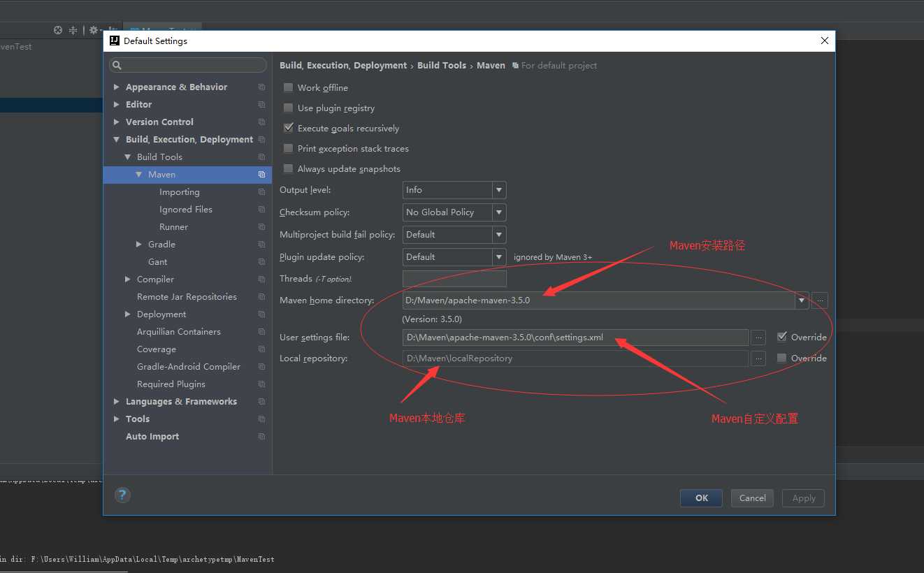Click project-level icon beside Auto Import
This screenshot has width=924, height=573.
(261, 437)
